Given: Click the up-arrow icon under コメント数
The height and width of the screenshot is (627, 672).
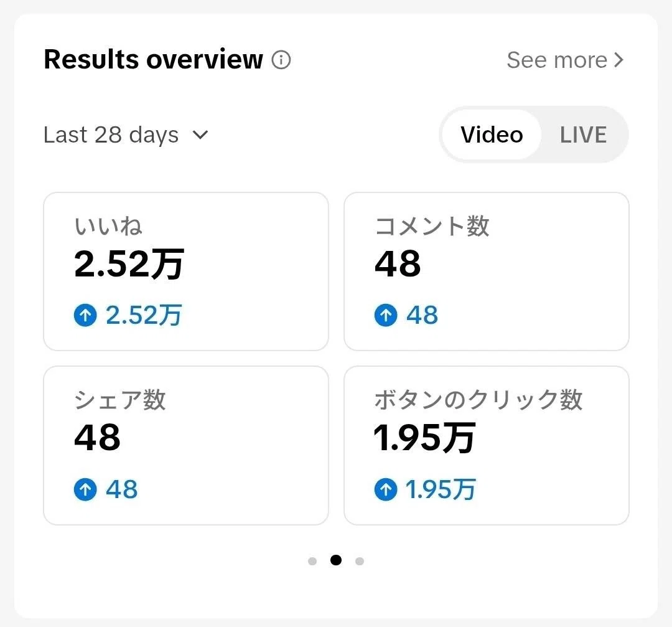Looking at the screenshot, I should (386, 315).
